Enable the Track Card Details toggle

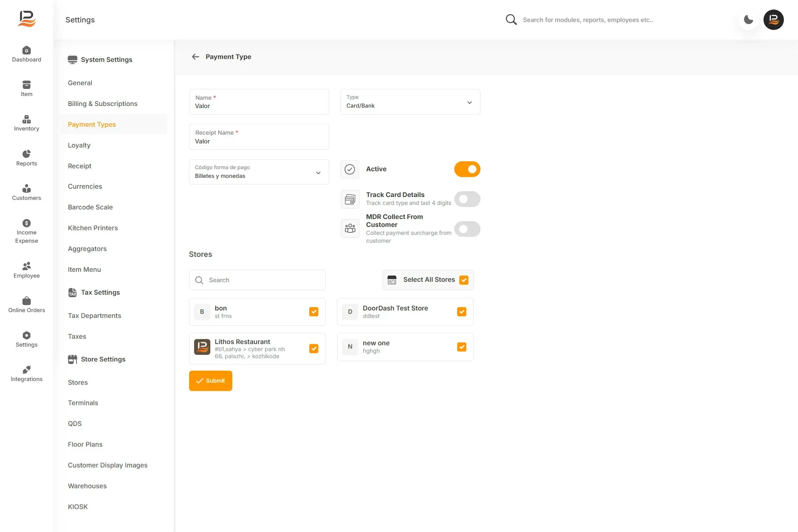[467, 199]
